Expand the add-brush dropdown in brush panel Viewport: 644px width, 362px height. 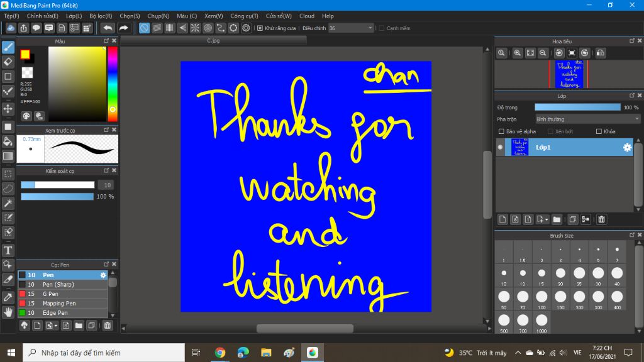pyautogui.click(x=56, y=326)
